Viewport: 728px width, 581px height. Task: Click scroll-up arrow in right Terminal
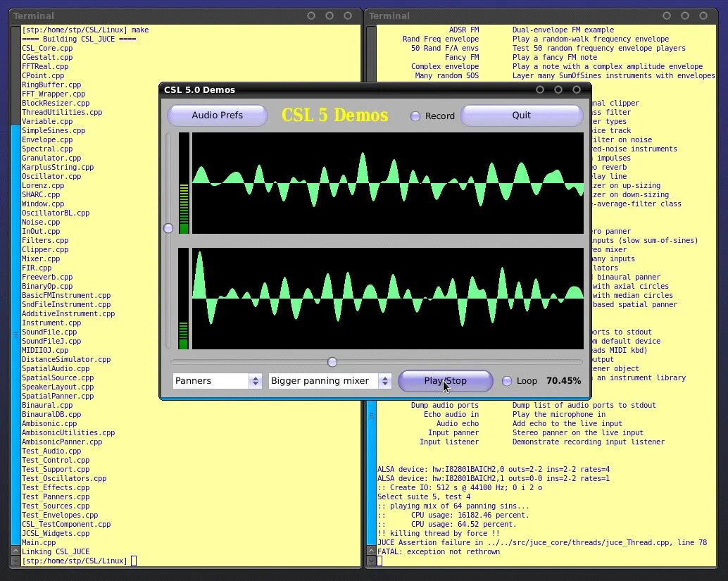(372, 551)
